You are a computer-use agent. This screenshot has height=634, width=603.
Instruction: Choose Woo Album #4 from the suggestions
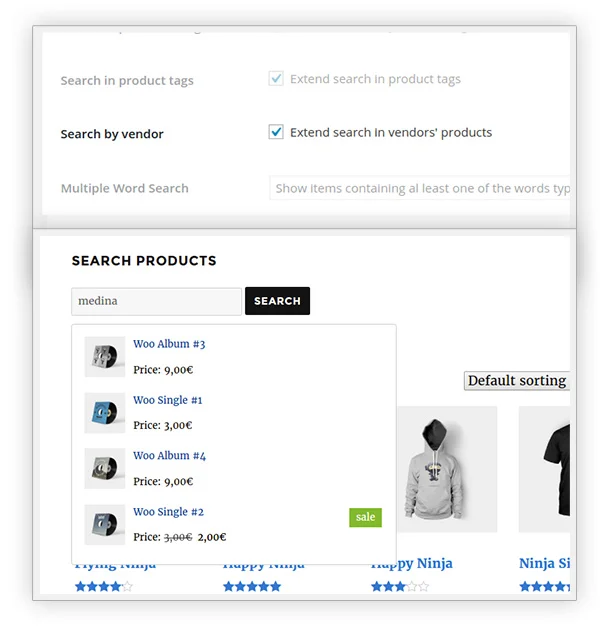pos(169,456)
